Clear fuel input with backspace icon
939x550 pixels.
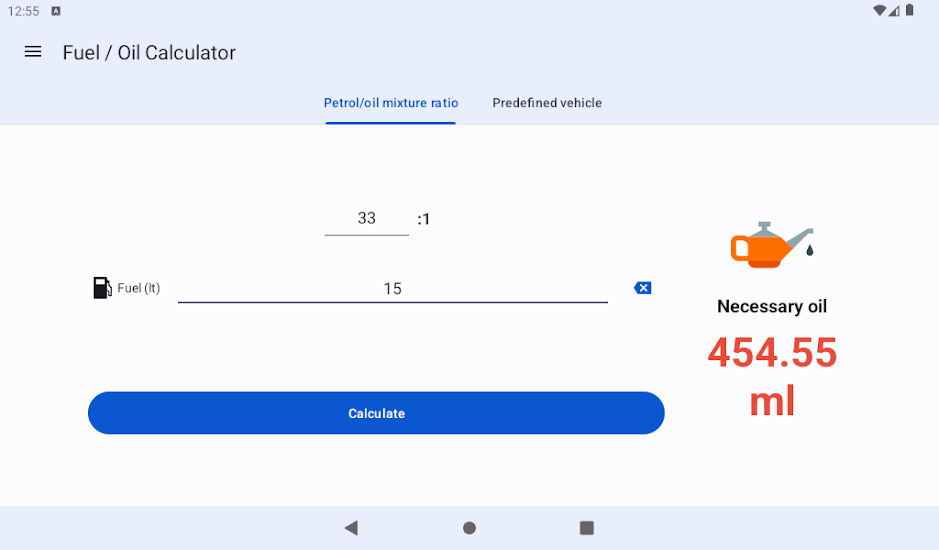point(643,288)
